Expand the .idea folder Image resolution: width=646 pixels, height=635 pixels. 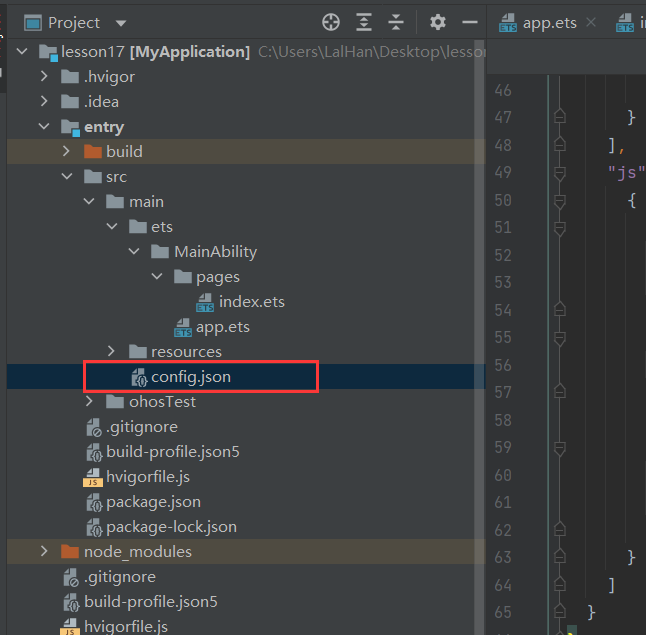(44, 101)
